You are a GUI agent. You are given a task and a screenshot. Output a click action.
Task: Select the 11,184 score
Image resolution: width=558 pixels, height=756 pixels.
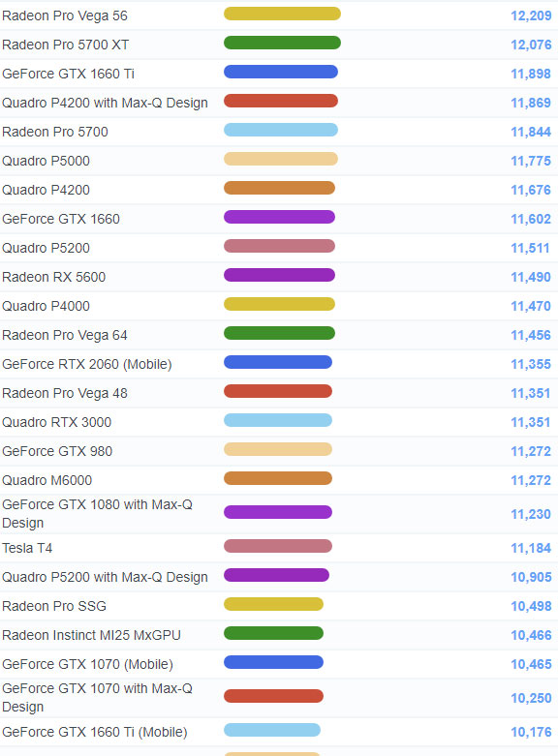[531, 548]
